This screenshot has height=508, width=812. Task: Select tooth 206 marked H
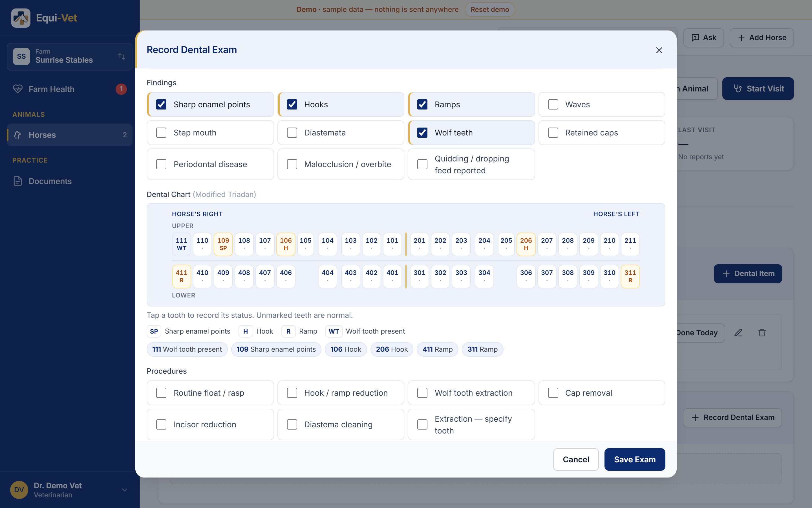[x=526, y=244]
